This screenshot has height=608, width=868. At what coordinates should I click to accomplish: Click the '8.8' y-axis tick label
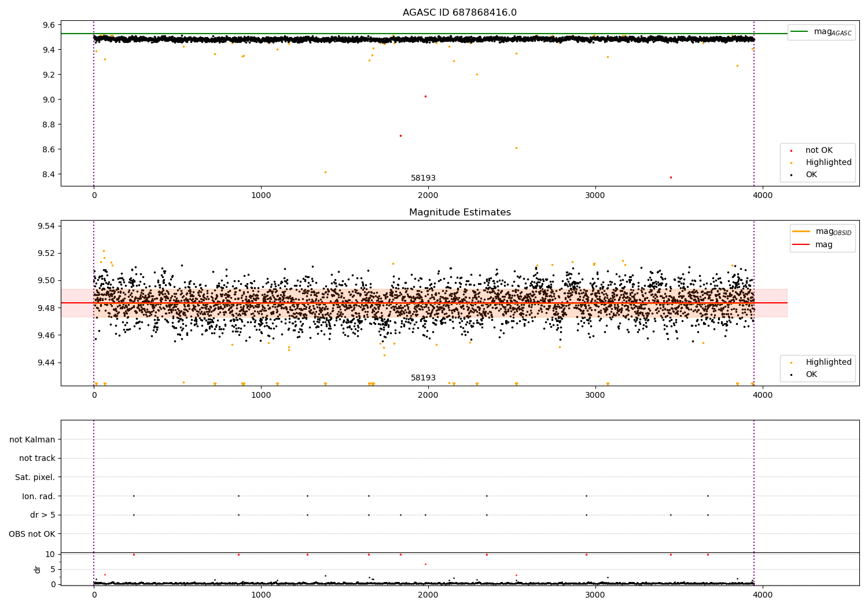coord(49,124)
